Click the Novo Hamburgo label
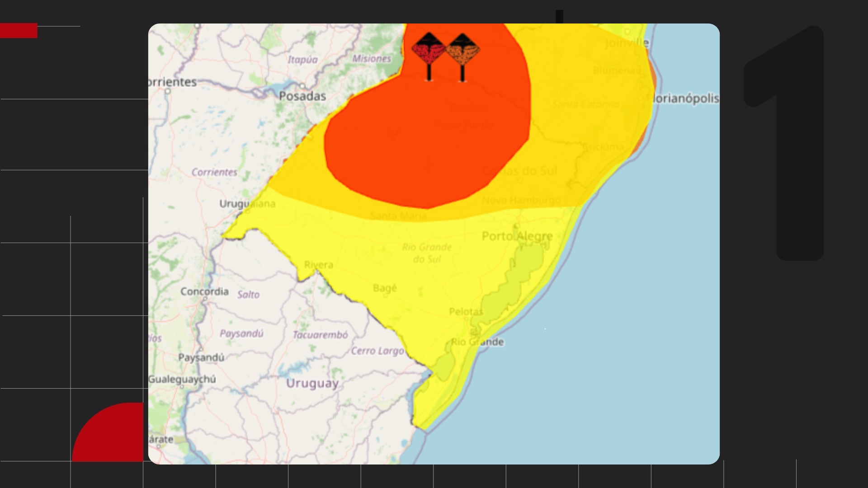The height and width of the screenshot is (488, 868). (521, 200)
